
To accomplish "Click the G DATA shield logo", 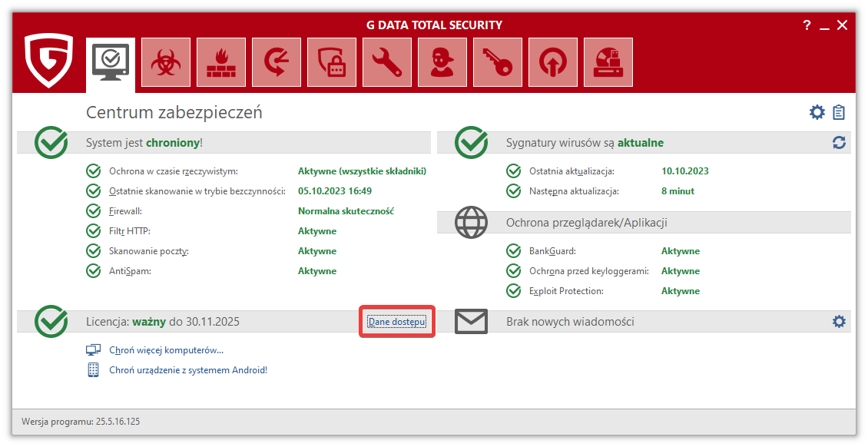I will point(48,61).
